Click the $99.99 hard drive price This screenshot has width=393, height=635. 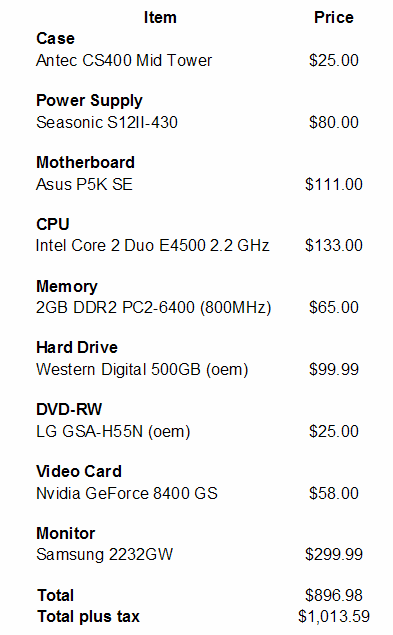[x=333, y=369]
